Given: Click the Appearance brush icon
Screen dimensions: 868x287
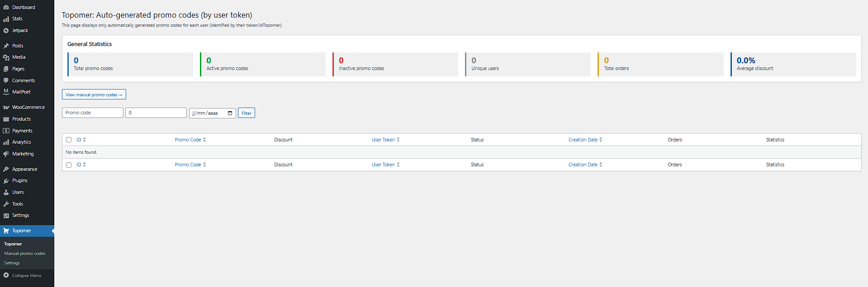Looking at the screenshot, I should click(6, 169).
